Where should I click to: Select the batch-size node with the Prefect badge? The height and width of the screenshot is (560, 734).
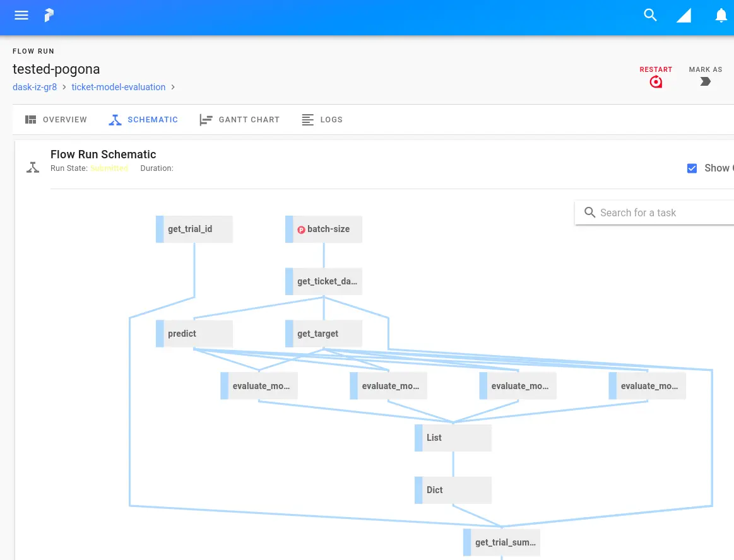tap(324, 229)
